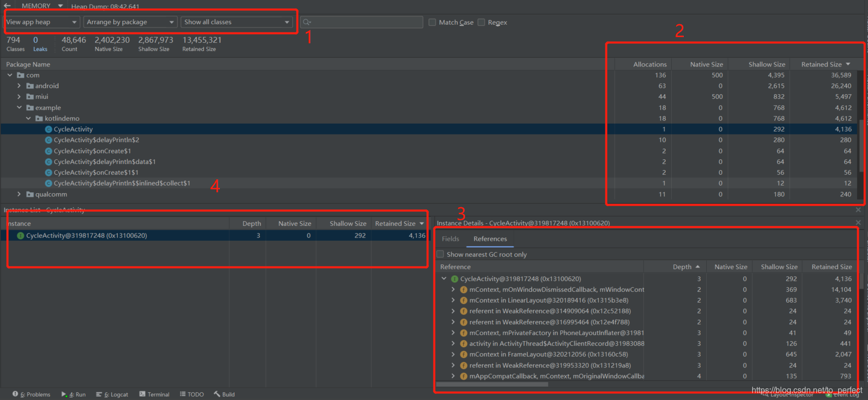Sort instance list by Depth column
The image size is (868, 400).
252,224
